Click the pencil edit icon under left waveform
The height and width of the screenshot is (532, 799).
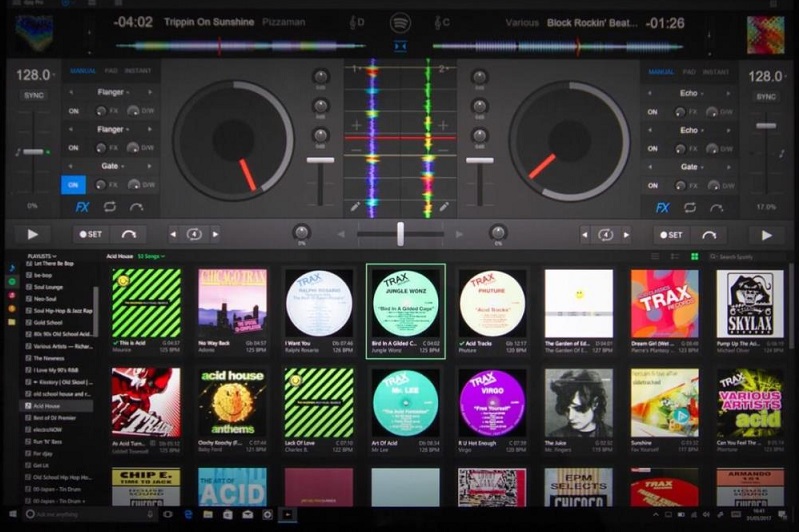pos(355,206)
